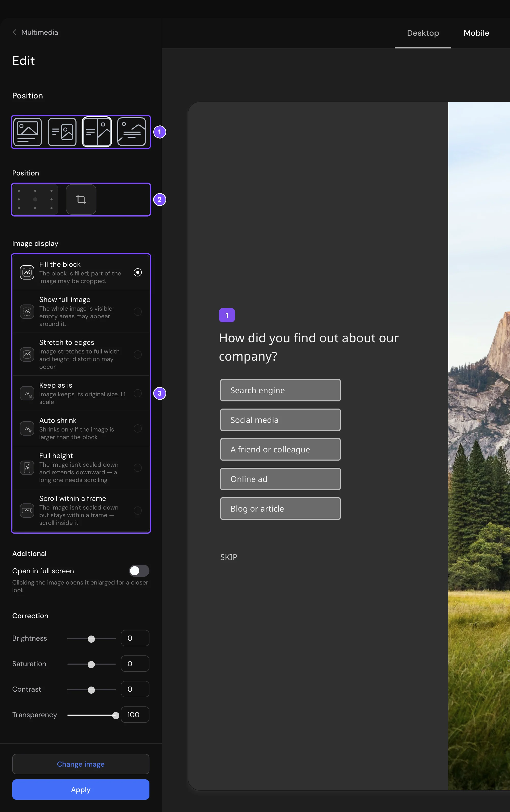510x812 pixels.
Task: Select the image-above-text layout icon
Action: (28, 132)
